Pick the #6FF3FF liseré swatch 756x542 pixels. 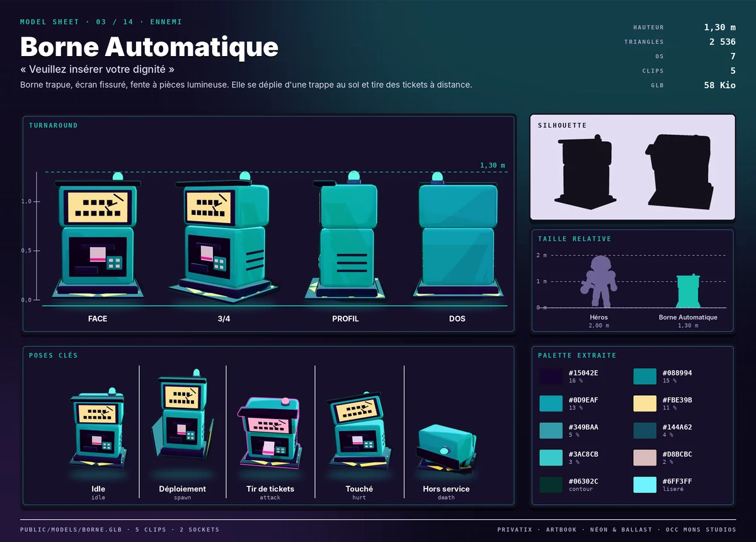point(644,485)
